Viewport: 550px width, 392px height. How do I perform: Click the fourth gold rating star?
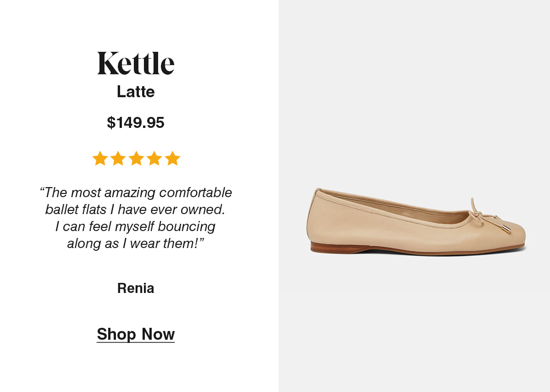tap(154, 159)
